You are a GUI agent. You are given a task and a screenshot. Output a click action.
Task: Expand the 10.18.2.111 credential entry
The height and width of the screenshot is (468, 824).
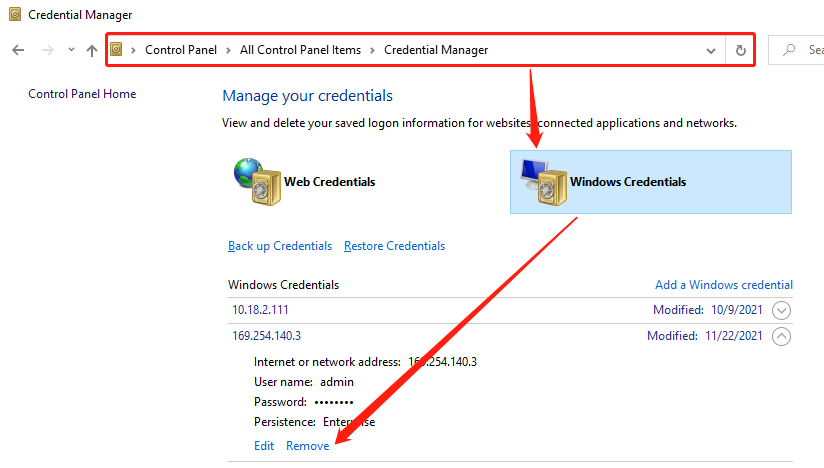pos(782,310)
